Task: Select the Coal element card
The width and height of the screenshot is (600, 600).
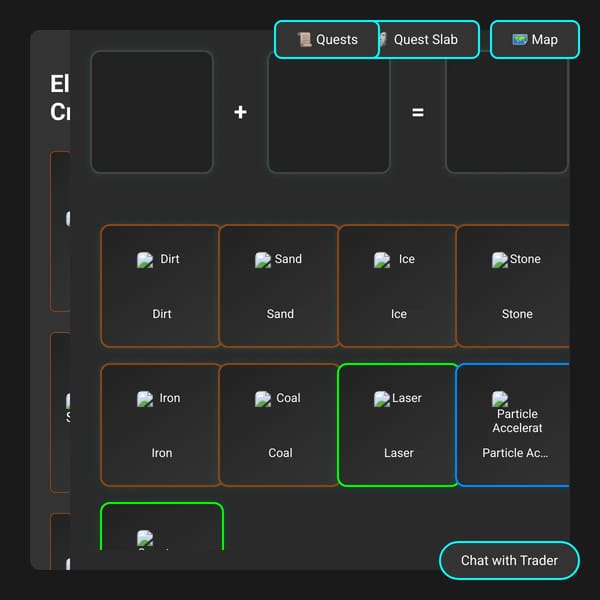Action: point(279,425)
